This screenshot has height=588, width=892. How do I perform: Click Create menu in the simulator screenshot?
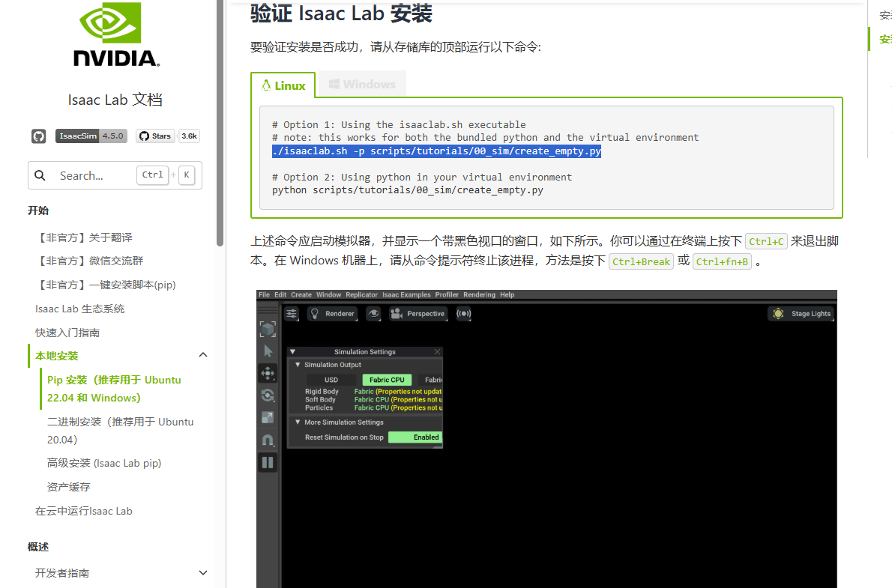point(301,294)
